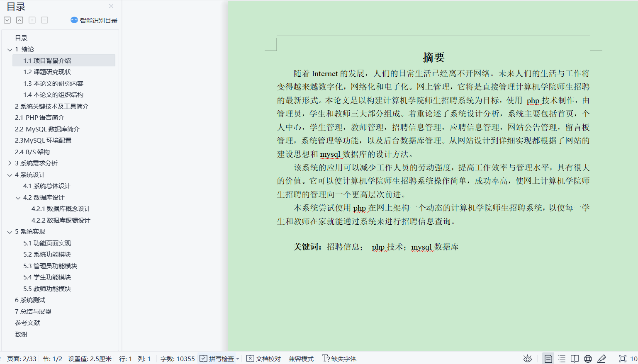This screenshot has height=364, width=638.
Task: Enable writing mode pen icon
Action: pos(601,359)
